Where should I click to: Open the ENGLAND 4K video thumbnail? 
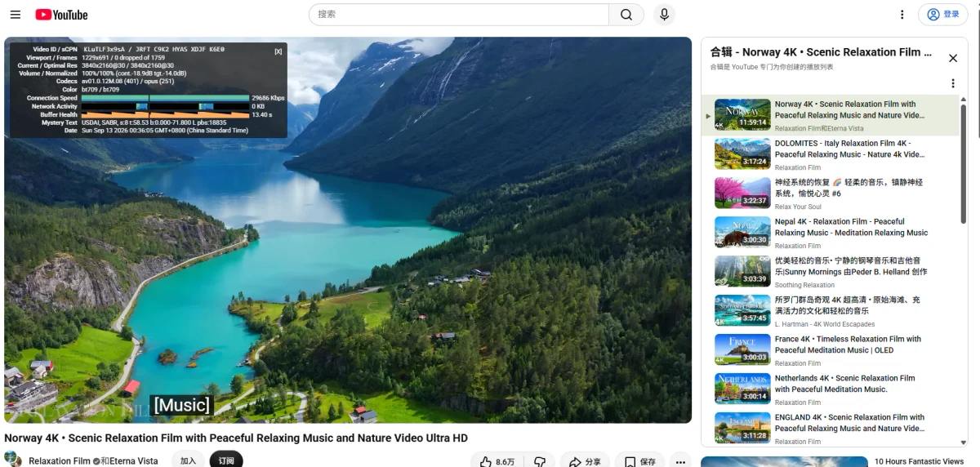[x=742, y=428]
